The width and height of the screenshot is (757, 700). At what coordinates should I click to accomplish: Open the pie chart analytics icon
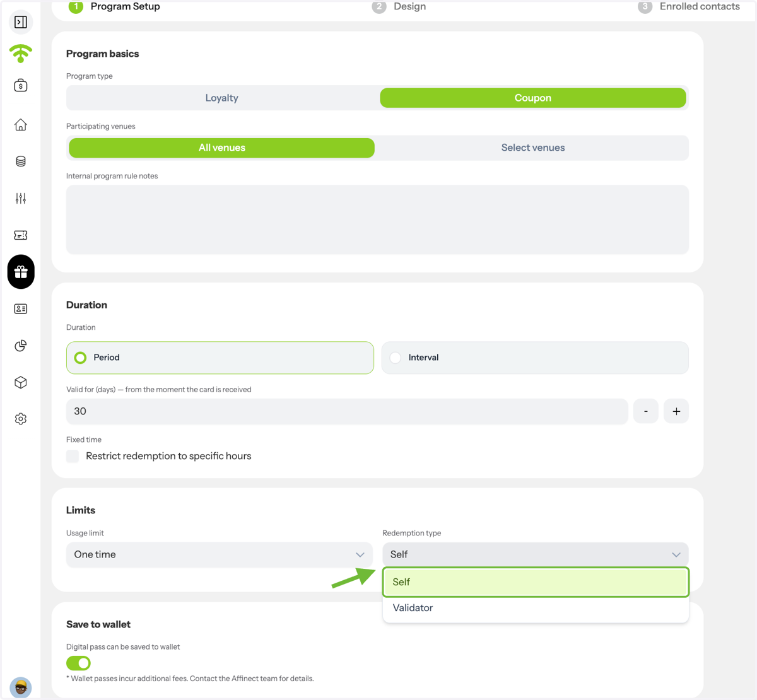[x=21, y=346]
